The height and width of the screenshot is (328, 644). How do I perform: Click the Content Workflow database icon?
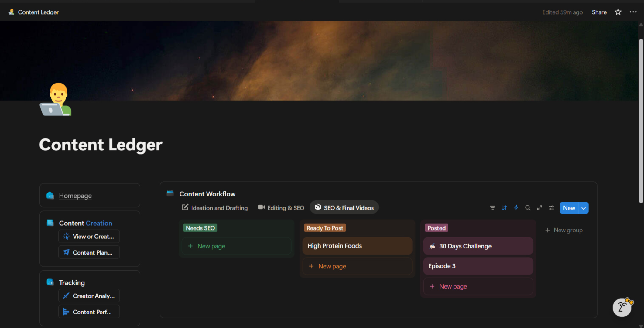point(170,193)
